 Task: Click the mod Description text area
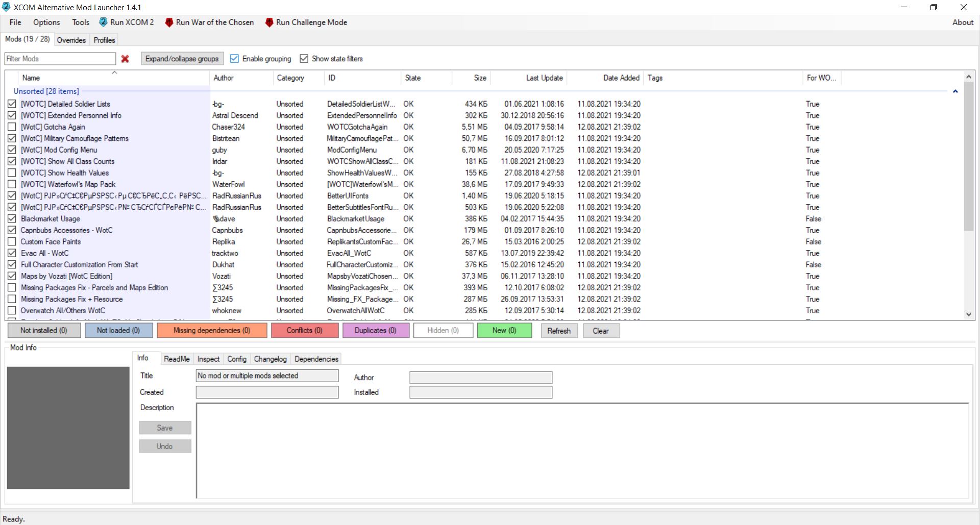[x=582, y=451]
